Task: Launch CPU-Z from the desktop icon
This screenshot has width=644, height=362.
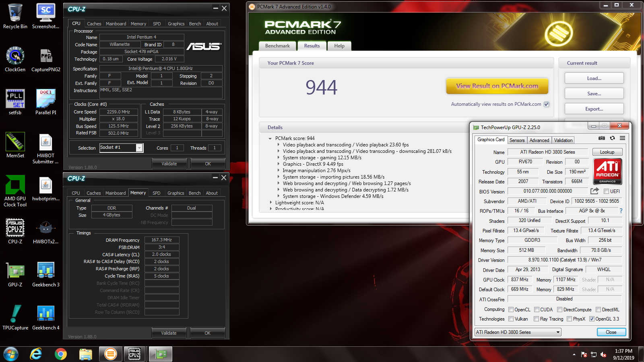Action: tap(15, 231)
